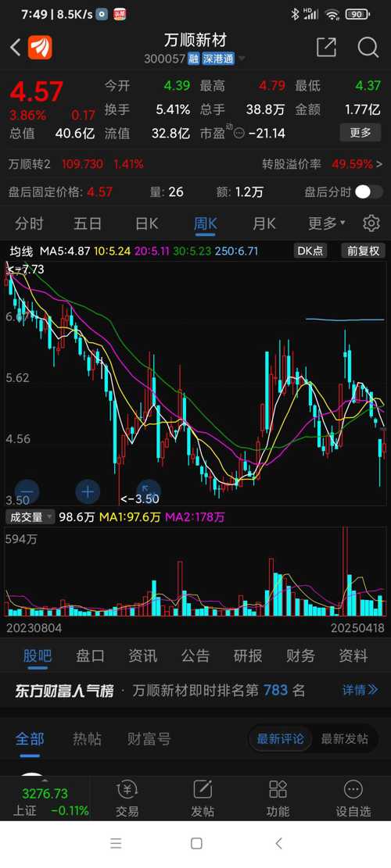Zoom out chart with minus icon
Viewport: 391px width, 868px height.
click(27, 491)
